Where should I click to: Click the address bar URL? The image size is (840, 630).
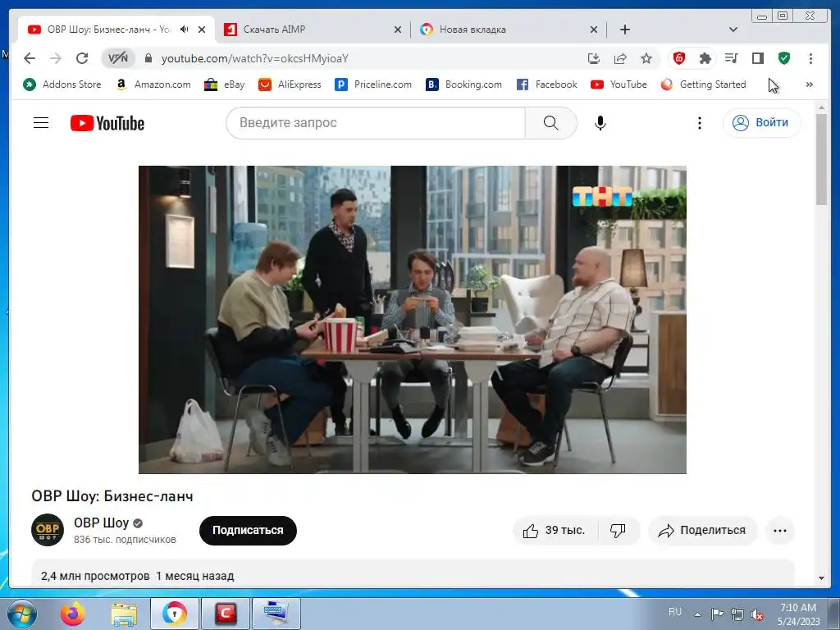point(255,58)
